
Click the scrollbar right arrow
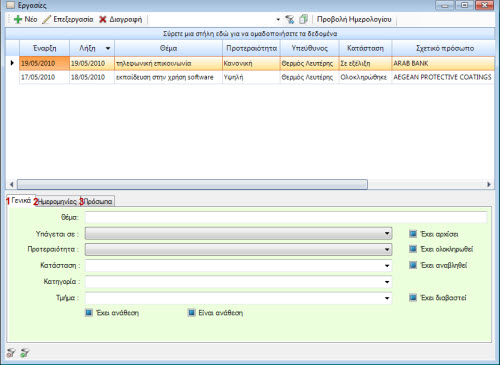pos(489,184)
